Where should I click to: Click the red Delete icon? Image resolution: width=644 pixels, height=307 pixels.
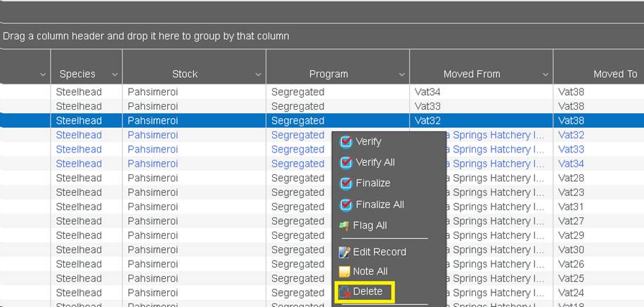click(x=344, y=292)
